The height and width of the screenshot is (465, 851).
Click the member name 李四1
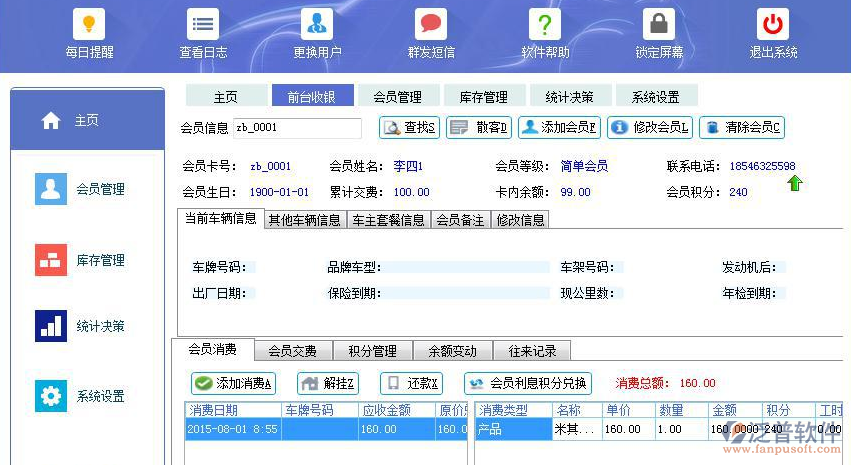[x=408, y=166]
